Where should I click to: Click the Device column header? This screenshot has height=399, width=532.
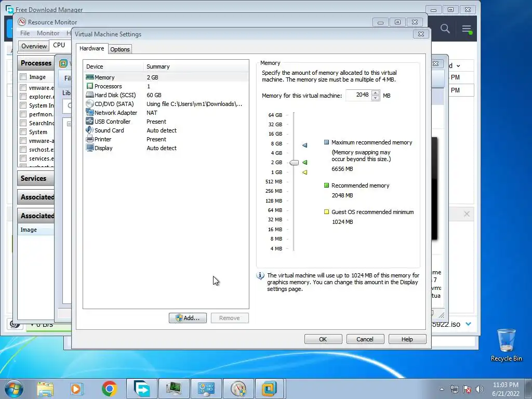113,66
